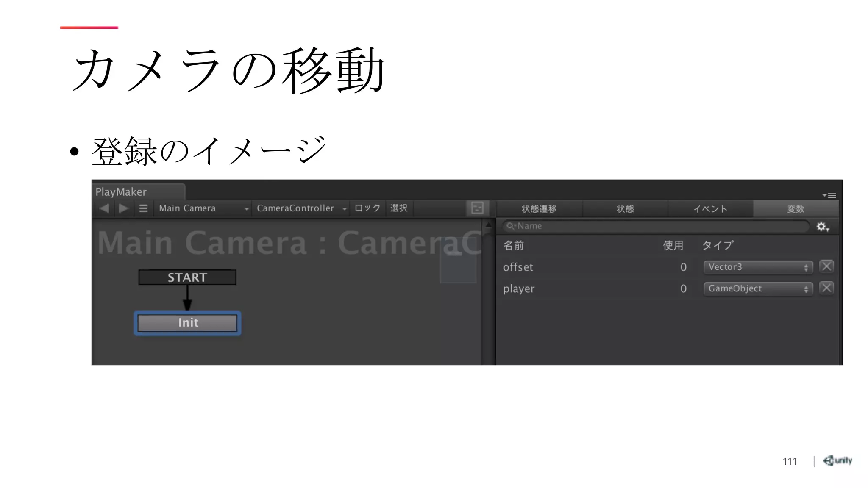Change player type via GameObject dropdown
This screenshot has width=868, height=488.
[x=758, y=288]
